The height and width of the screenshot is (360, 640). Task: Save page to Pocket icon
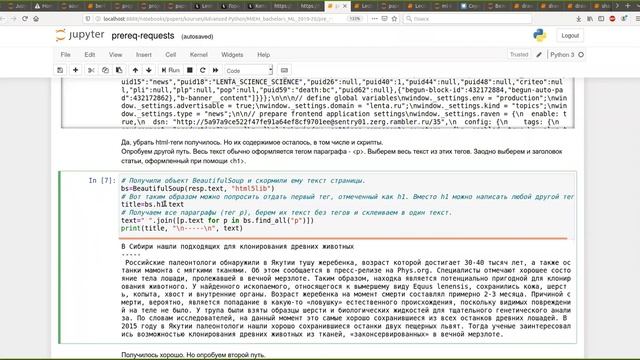point(384,19)
